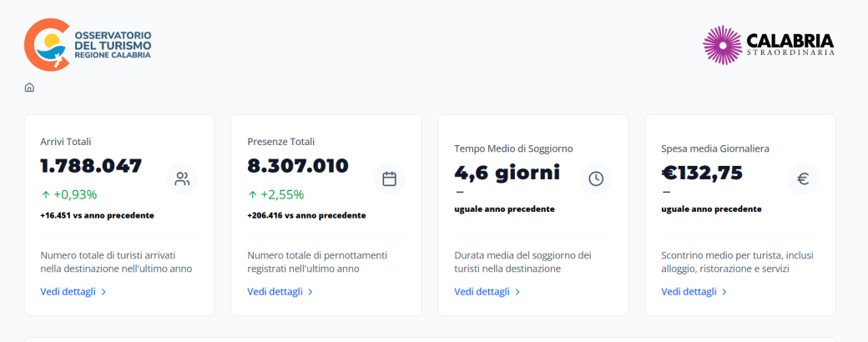Viewport: 868px width, 342px height.
Task: Click the Presenze Totali card title
Action: click(281, 142)
